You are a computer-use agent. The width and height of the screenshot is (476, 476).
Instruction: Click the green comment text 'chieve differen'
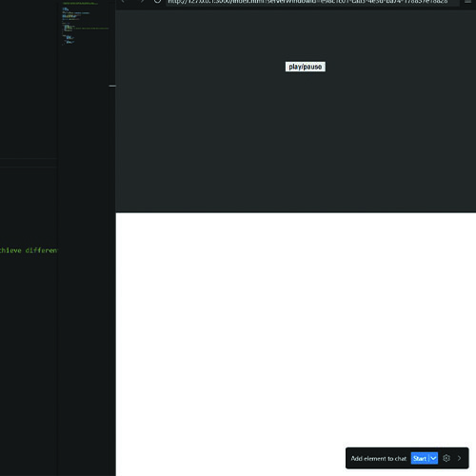(x=29, y=250)
